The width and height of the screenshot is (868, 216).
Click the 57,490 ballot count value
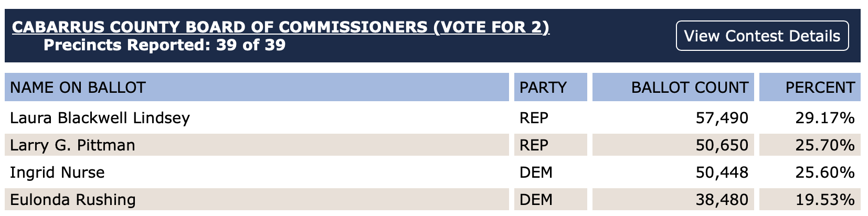pyautogui.click(x=722, y=117)
